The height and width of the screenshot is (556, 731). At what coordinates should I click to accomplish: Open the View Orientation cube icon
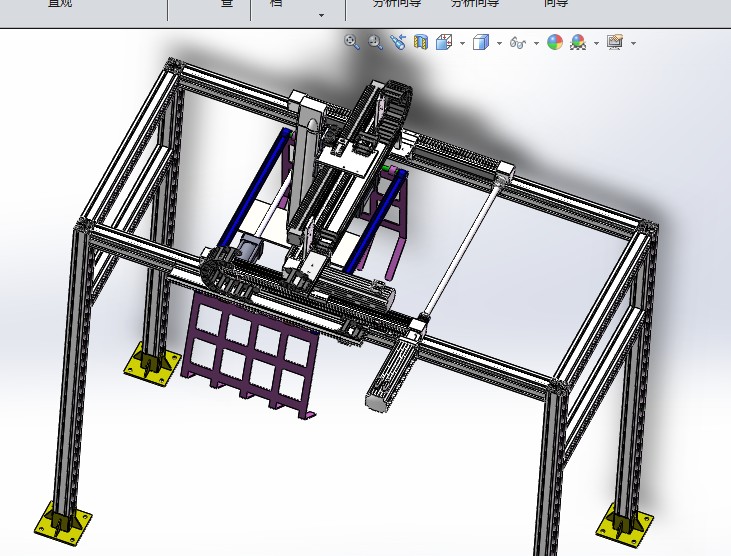click(x=444, y=42)
